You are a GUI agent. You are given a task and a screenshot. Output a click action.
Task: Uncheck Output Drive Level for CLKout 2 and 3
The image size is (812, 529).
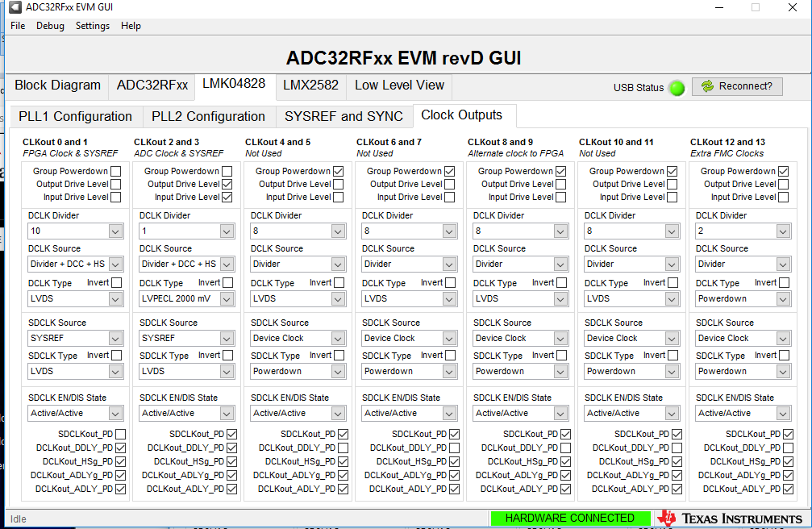coord(227,184)
